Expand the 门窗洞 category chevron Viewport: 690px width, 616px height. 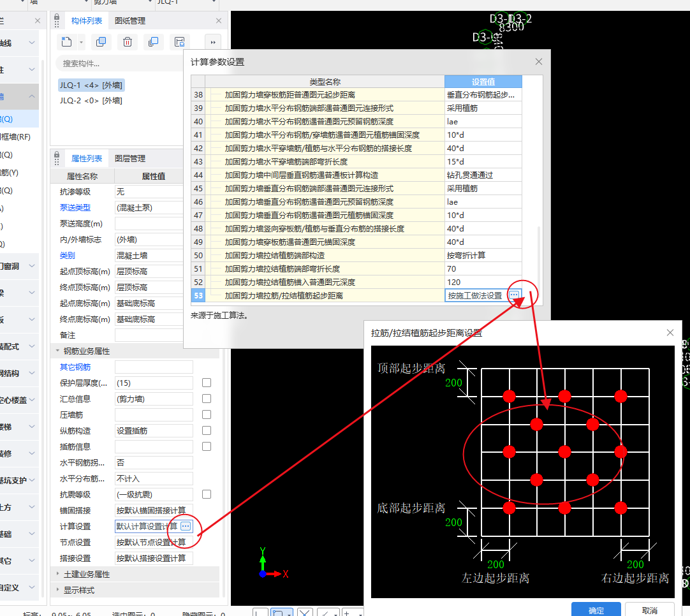32,266
